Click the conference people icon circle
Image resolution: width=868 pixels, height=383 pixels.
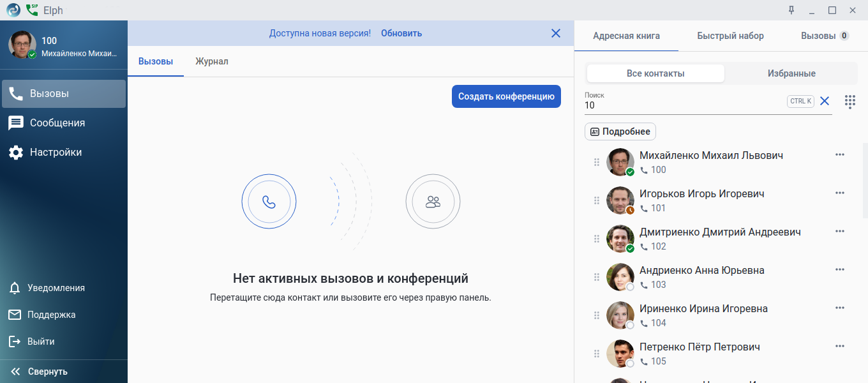(433, 202)
